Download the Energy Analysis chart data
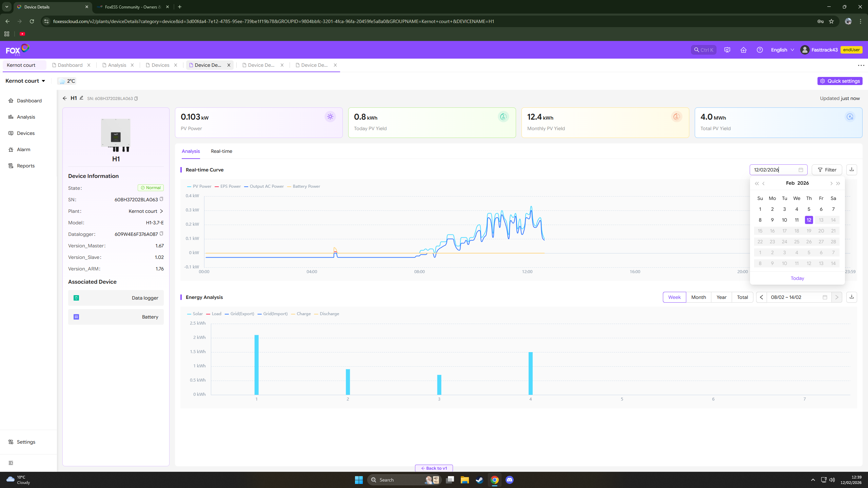Screen dimensions: 868x488 click(x=851, y=297)
